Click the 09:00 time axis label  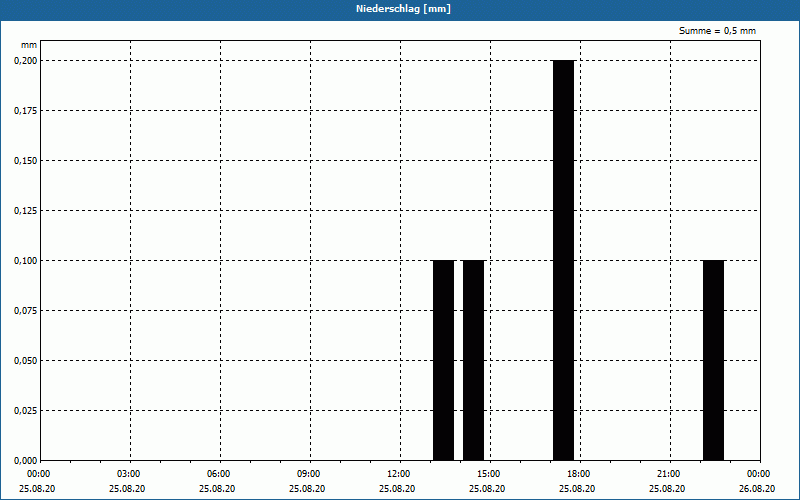pyautogui.click(x=308, y=474)
